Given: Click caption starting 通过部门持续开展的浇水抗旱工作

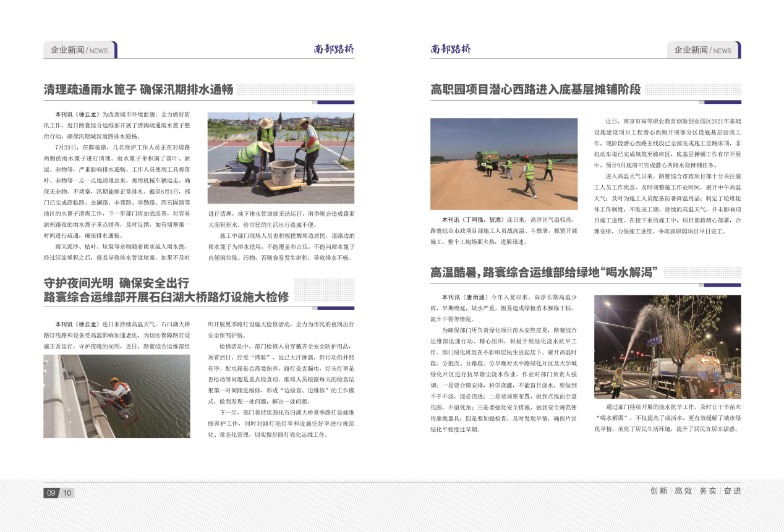Looking at the screenshot, I should click(667, 418).
